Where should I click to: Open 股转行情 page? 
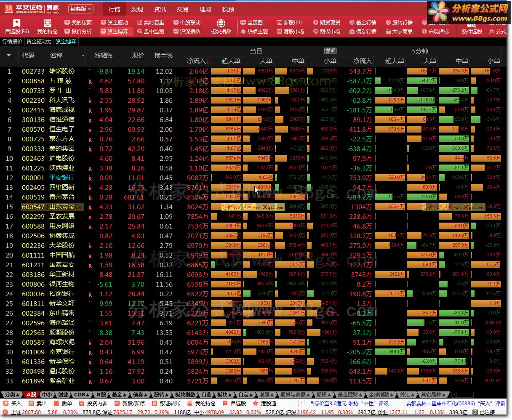point(399,22)
